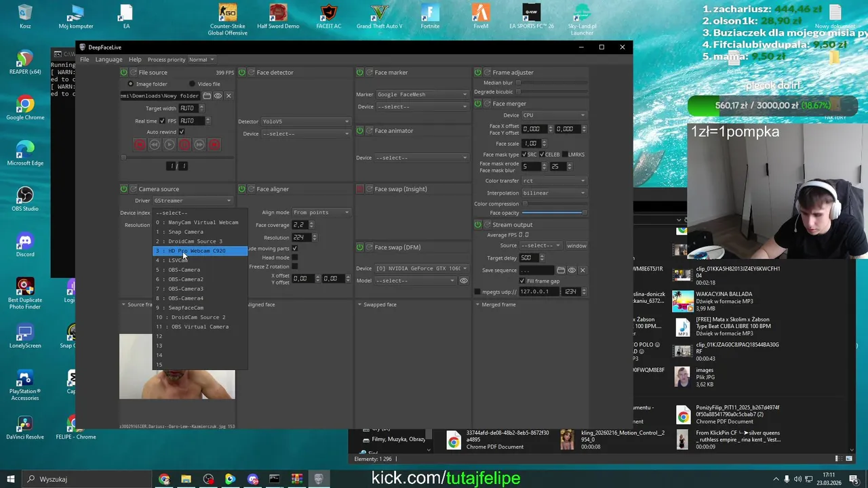Adjust the Color compression slider
Viewport: 868px width, 488px height.
pyautogui.click(x=554, y=204)
